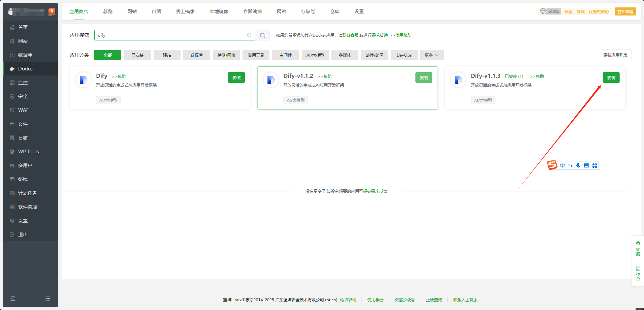Screen dimensions: 644x310
Task: Open 已安装 (1) link on Dify-v1.1.3
Action: 514,76
